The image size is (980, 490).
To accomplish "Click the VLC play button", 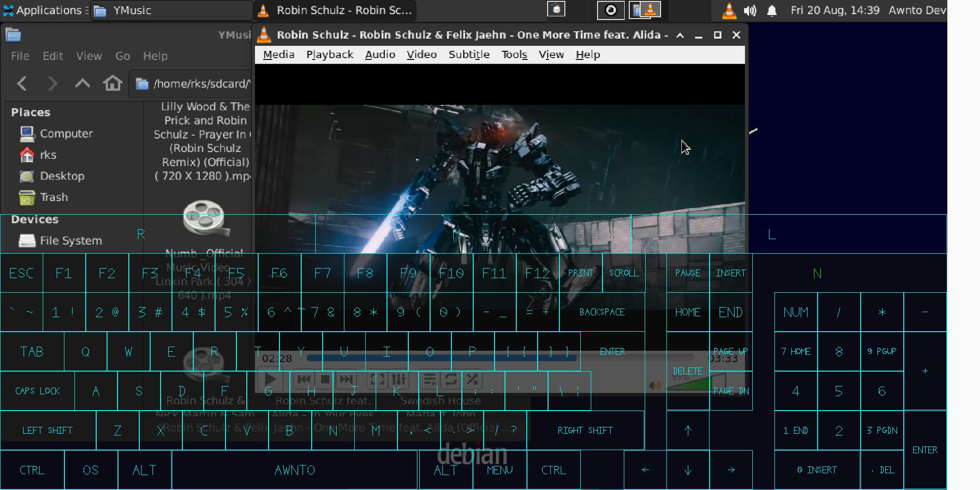I will (271, 379).
